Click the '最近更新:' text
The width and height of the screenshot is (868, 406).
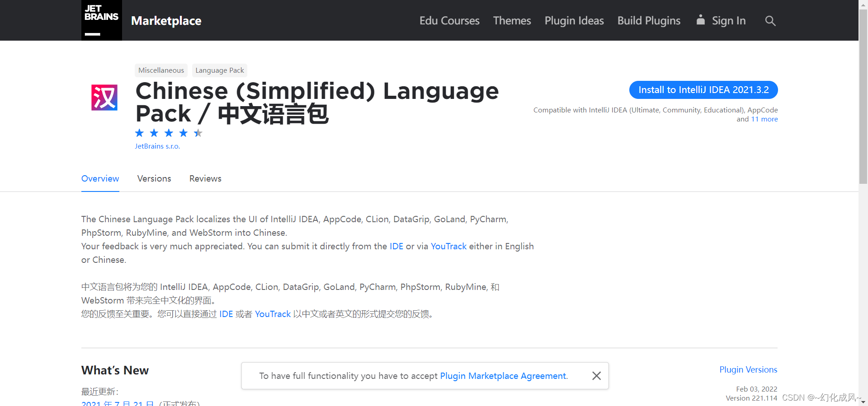100,392
